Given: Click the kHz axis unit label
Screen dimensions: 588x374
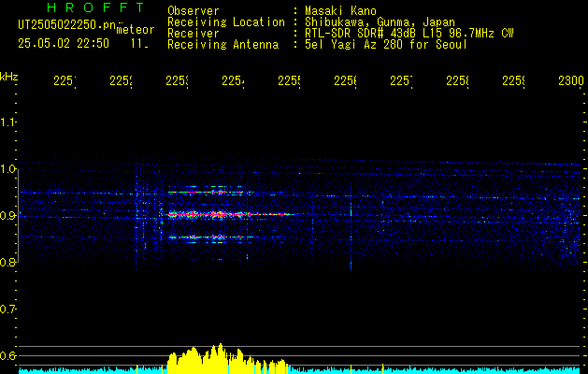Looking at the screenshot, I should point(8,77).
